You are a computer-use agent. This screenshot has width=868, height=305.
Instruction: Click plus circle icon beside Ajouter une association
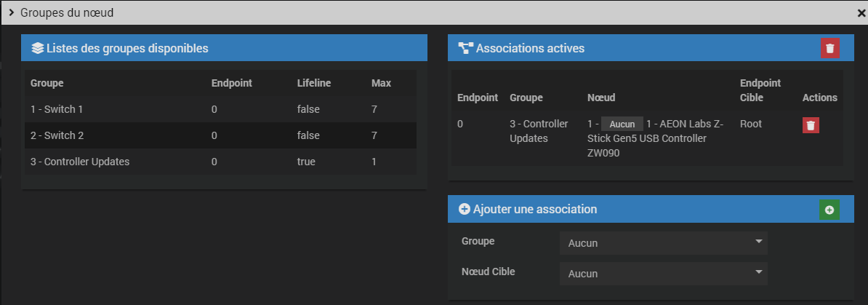(x=465, y=210)
